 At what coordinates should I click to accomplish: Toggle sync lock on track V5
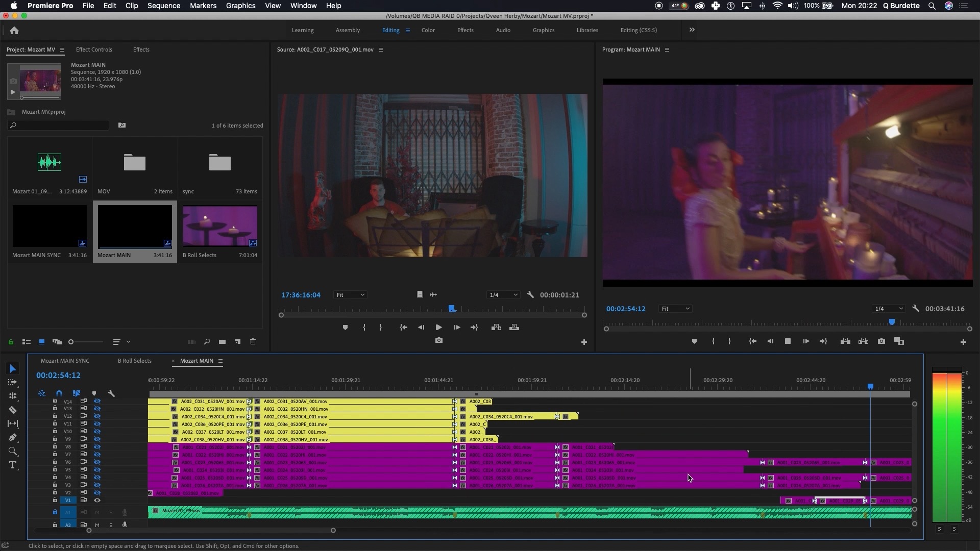(84, 470)
